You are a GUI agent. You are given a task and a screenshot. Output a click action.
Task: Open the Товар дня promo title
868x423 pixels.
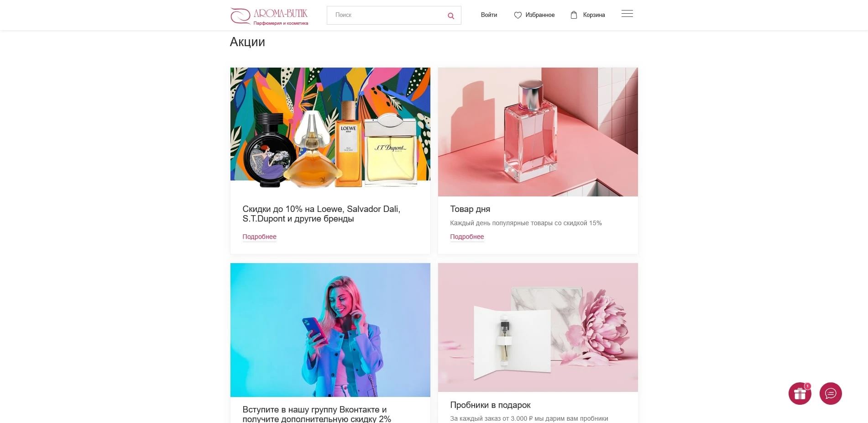pyautogui.click(x=470, y=209)
